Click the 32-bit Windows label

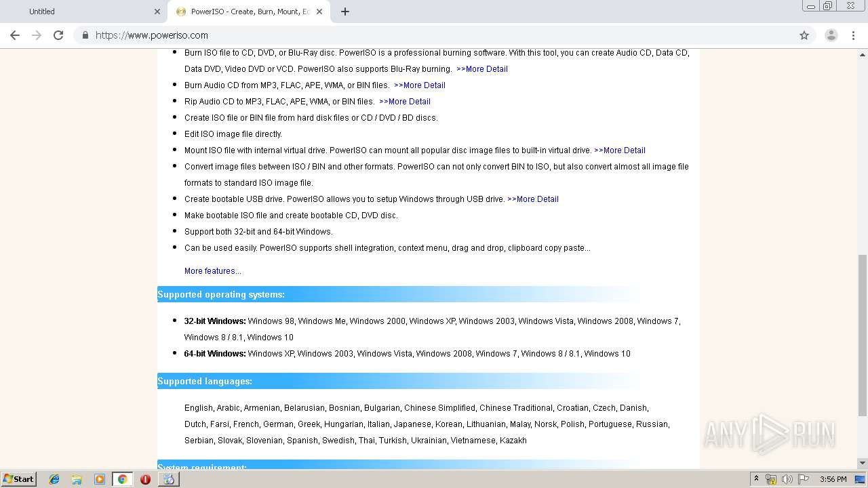pos(215,321)
